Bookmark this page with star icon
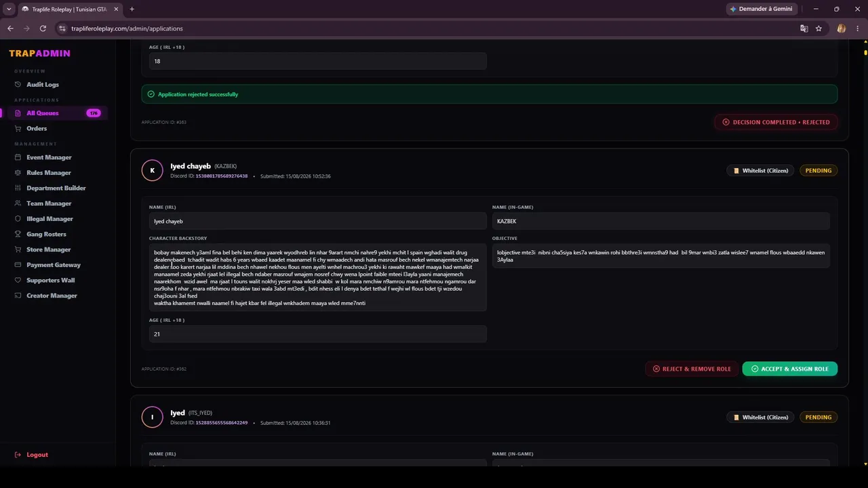Screen dimensions: 868x488 click(x=818, y=28)
